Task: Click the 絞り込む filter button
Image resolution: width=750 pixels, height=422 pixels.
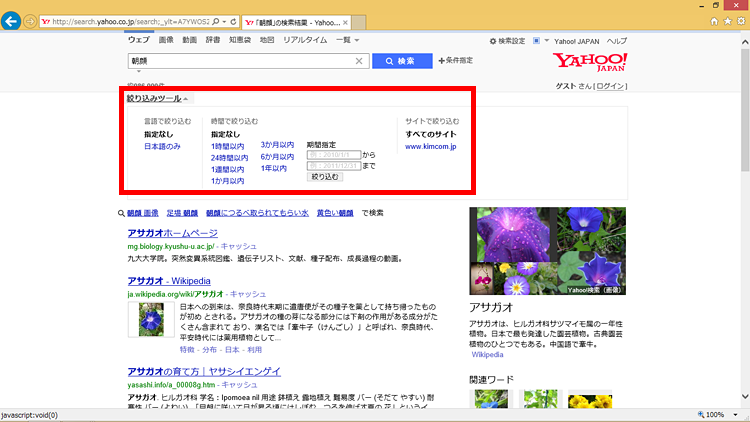Action: (325, 176)
